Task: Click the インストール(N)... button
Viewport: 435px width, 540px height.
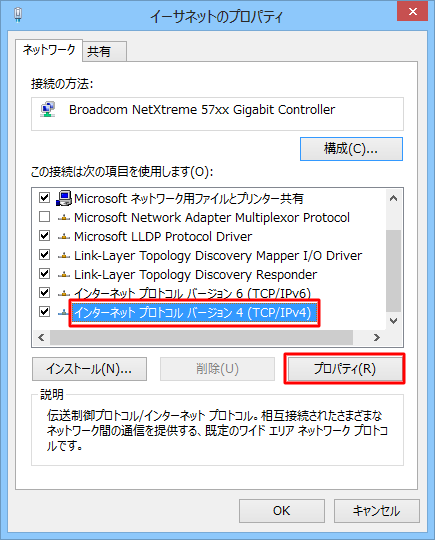Action: [90, 369]
